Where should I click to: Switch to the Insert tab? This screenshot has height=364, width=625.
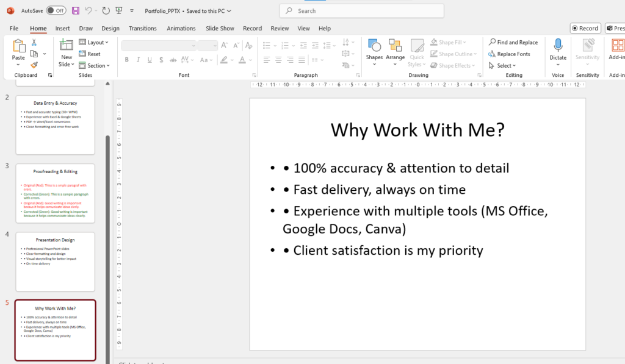click(x=63, y=28)
